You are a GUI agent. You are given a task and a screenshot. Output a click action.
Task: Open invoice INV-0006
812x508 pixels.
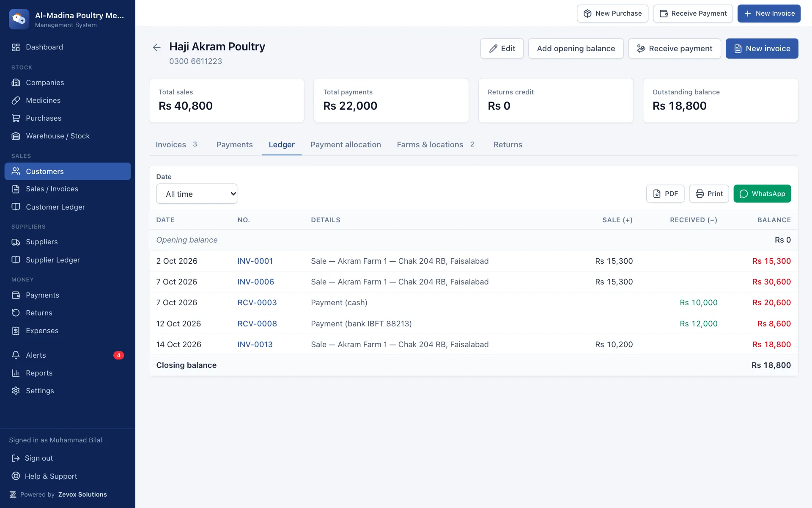coord(256,282)
